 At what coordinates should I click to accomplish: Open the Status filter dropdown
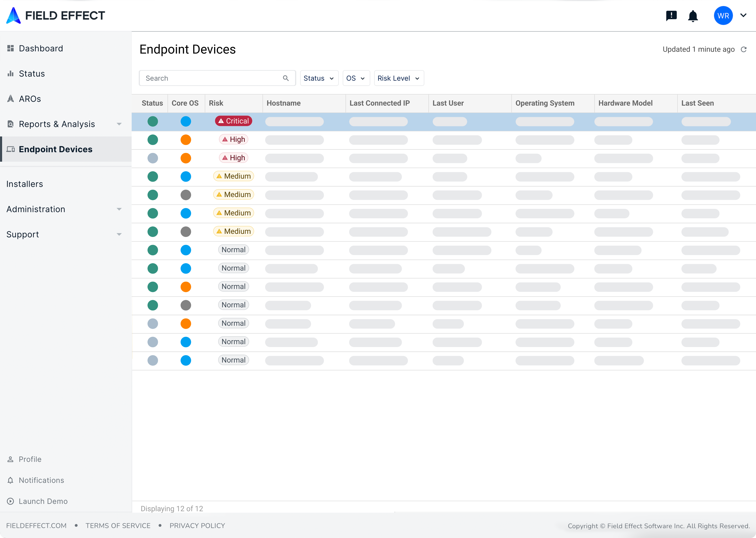coord(319,78)
